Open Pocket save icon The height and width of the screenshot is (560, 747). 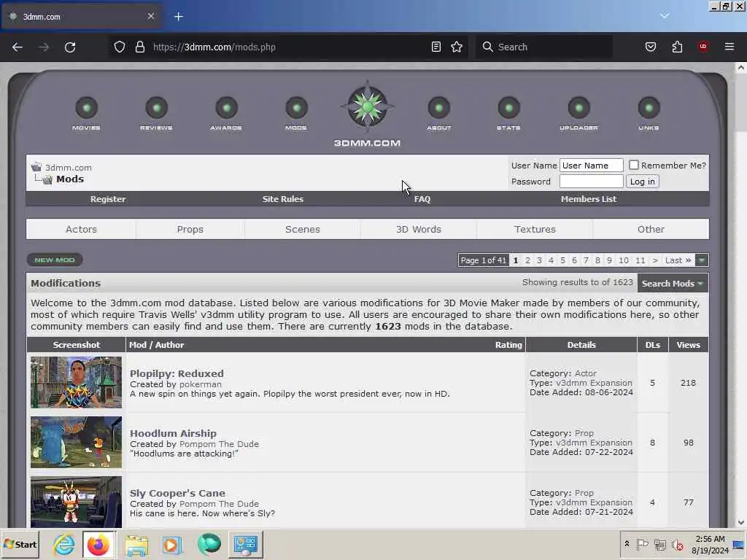click(650, 47)
